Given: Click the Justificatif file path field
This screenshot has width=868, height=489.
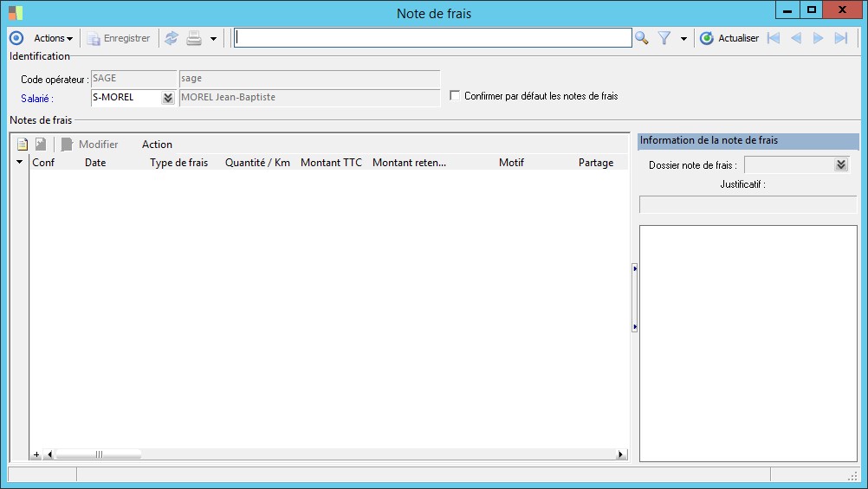Looking at the screenshot, I should point(748,204).
